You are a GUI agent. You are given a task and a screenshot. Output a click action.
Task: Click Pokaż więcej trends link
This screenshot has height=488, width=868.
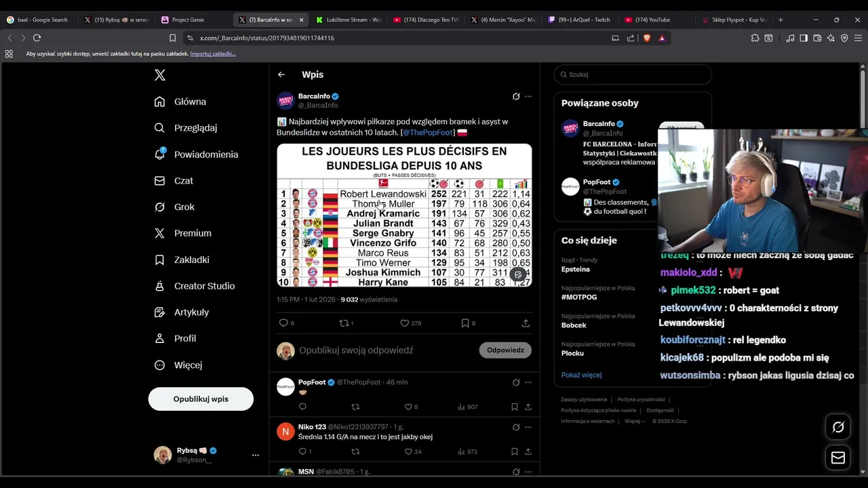tap(581, 375)
